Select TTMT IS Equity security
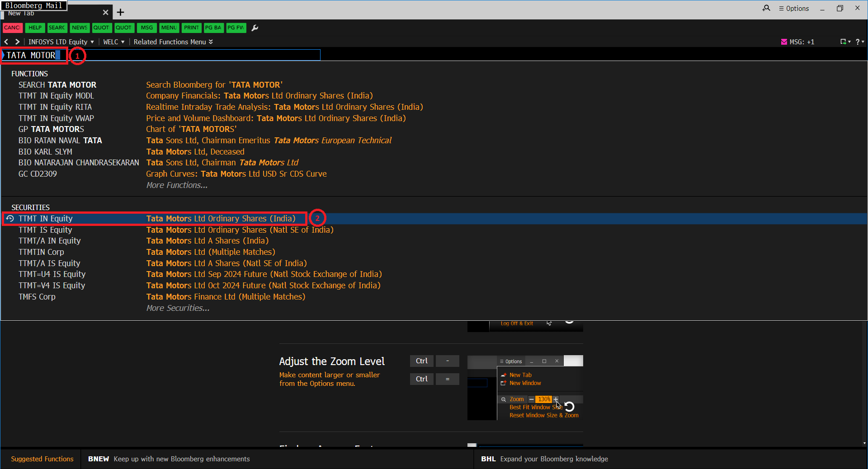The width and height of the screenshot is (868, 469). point(45,230)
